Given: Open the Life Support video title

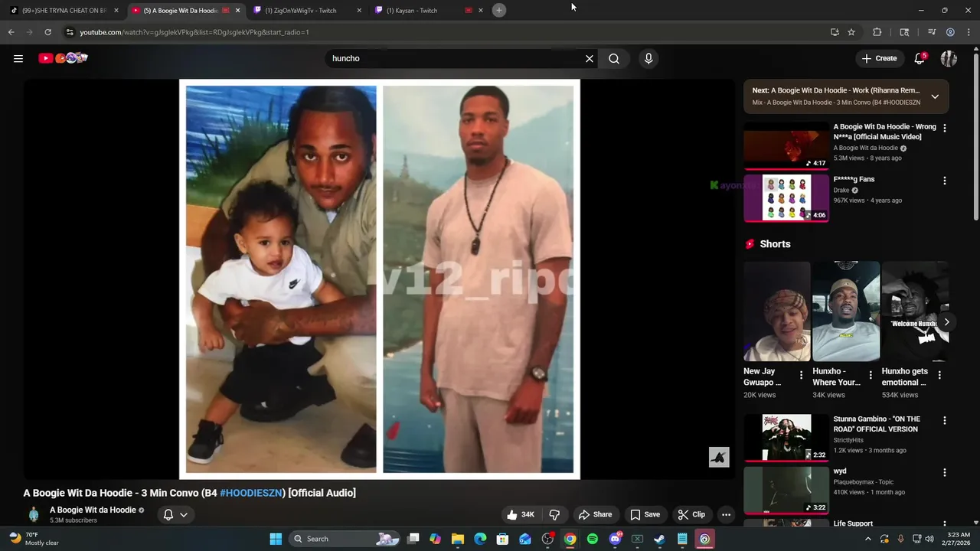Looking at the screenshot, I should [x=853, y=523].
